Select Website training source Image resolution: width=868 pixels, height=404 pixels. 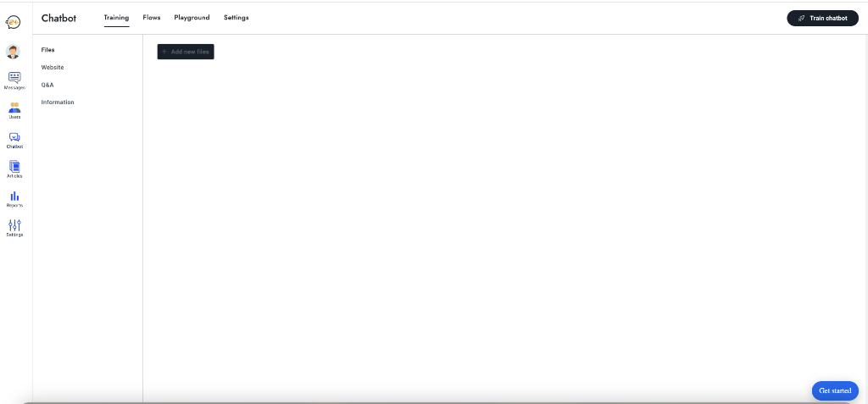pyautogui.click(x=53, y=68)
